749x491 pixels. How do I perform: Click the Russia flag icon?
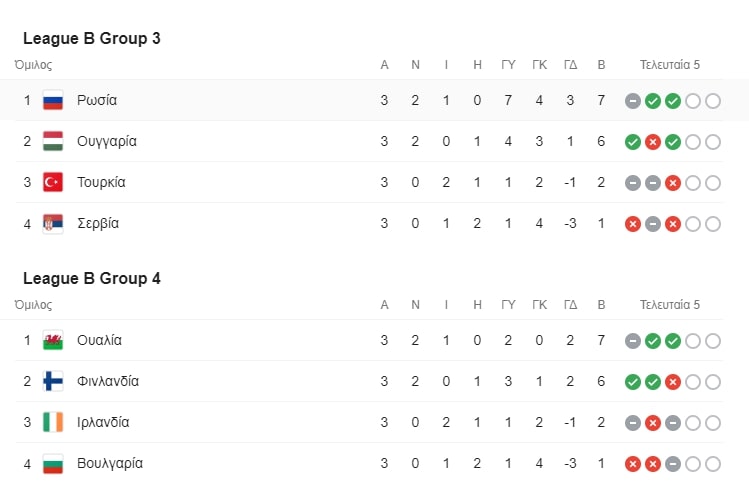click(53, 100)
